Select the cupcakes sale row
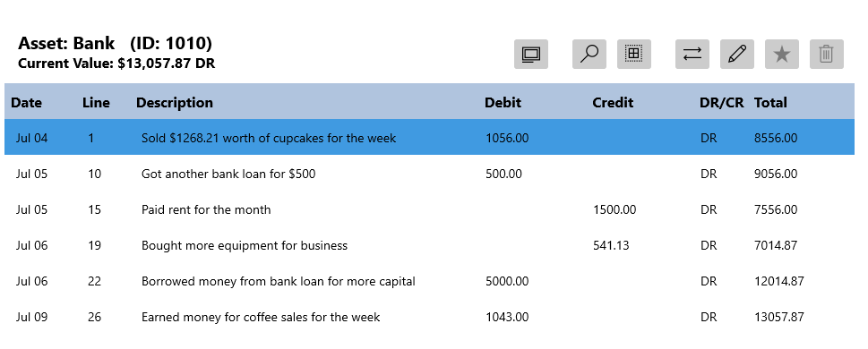This screenshot has height=349, width=868. [x=430, y=137]
